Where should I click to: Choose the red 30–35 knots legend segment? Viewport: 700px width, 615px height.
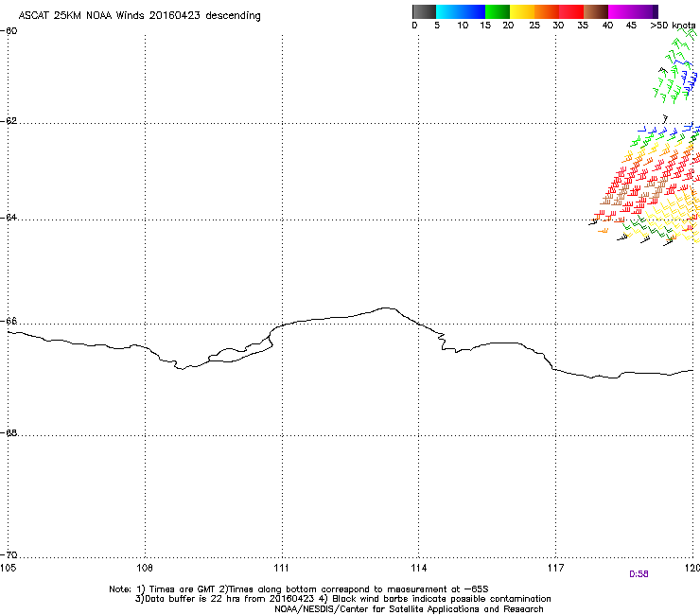coord(571,11)
